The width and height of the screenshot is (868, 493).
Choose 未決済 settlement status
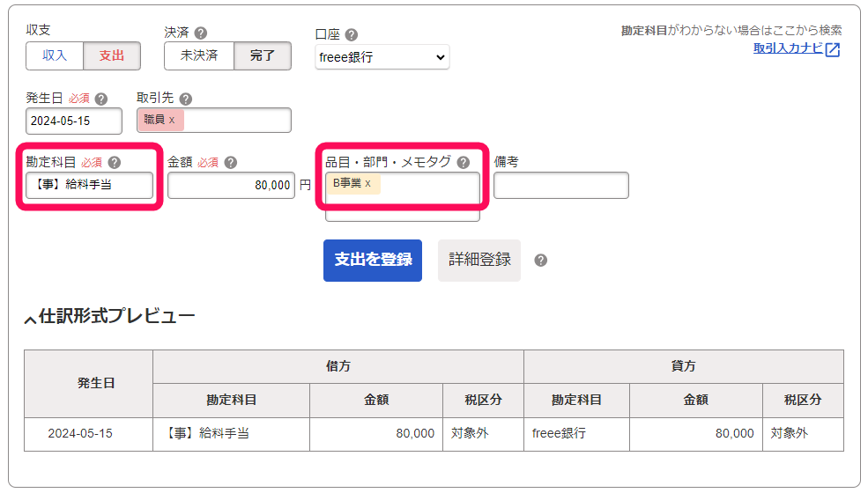pos(199,55)
